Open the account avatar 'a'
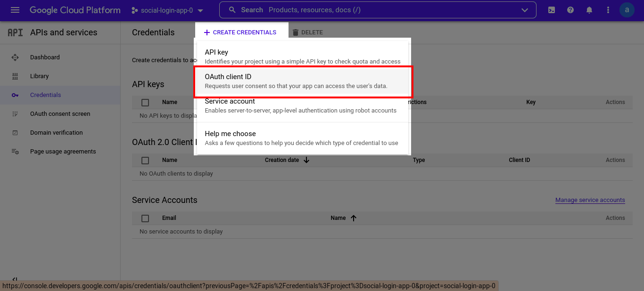Viewport: 644px width, 291px height. [627, 10]
